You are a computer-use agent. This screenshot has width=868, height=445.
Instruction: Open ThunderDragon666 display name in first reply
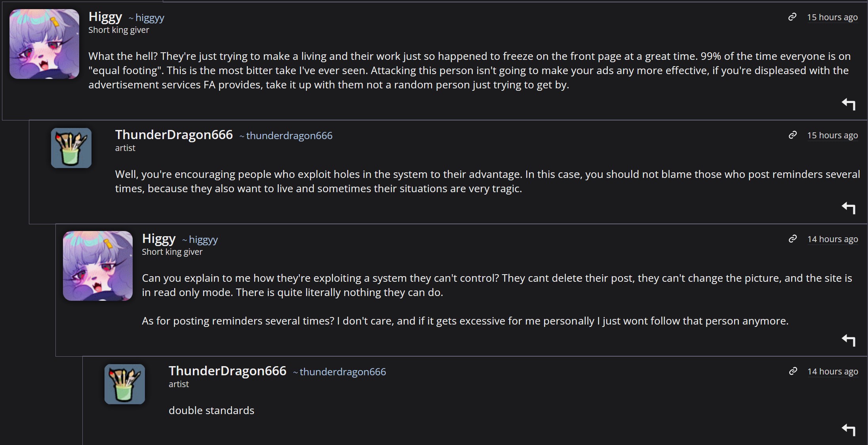pyautogui.click(x=174, y=135)
